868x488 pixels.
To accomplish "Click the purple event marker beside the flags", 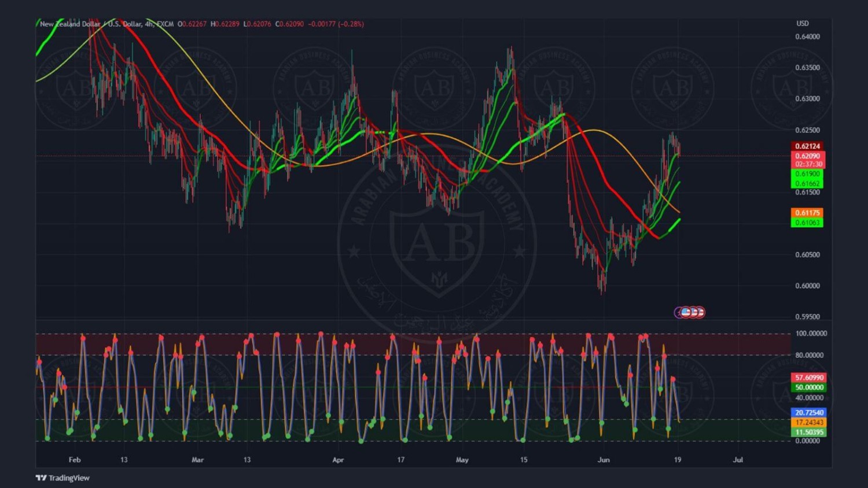I will click(x=678, y=312).
